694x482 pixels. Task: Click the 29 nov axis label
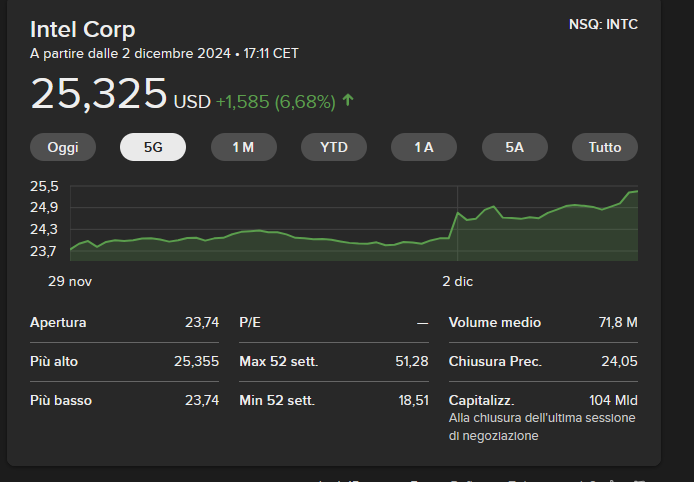coord(70,281)
